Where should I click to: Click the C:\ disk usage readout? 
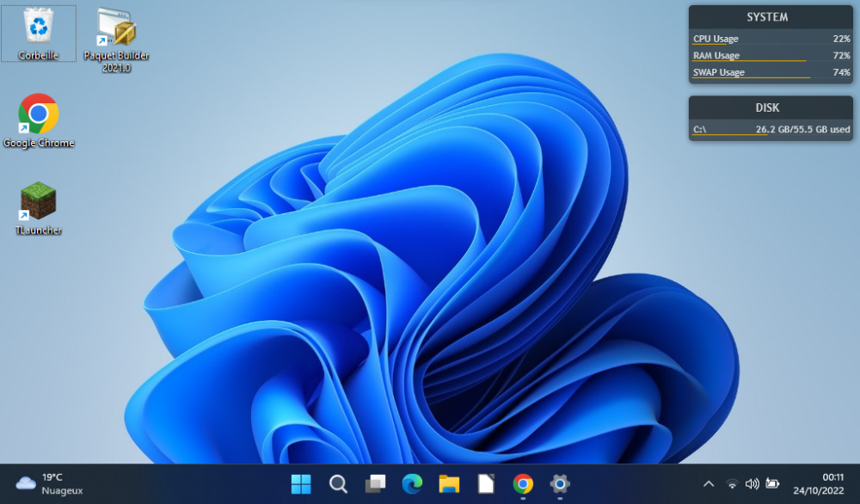pos(771,130)
